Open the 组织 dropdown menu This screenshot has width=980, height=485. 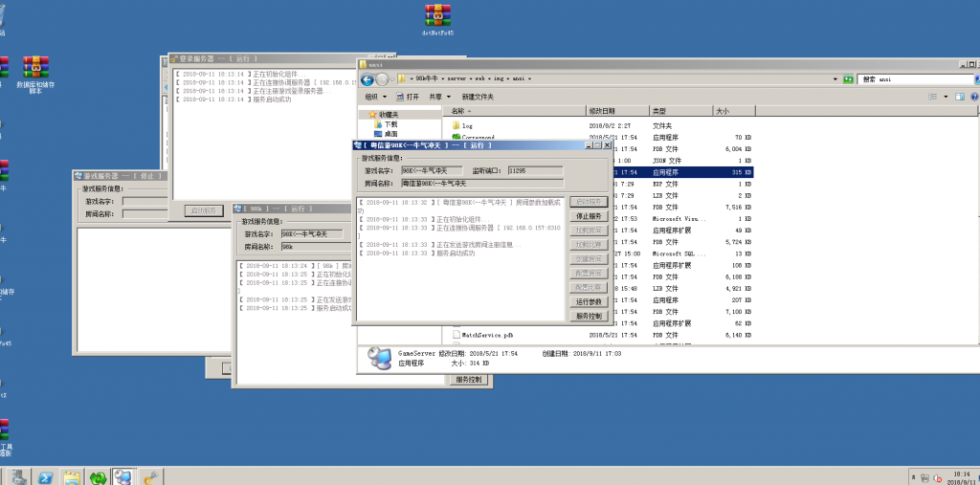tap(375, 97)
